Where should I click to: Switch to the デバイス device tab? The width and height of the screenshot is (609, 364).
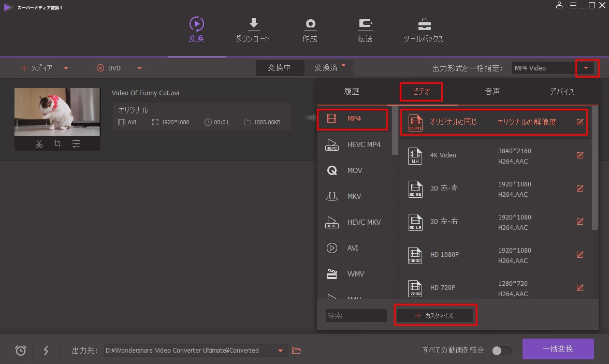pos(562,92)
